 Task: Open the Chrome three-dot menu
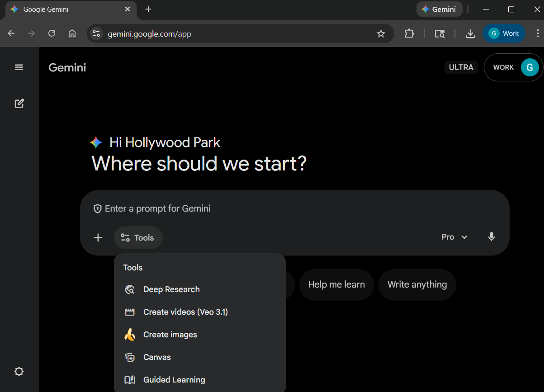click(x=537, y=33)
